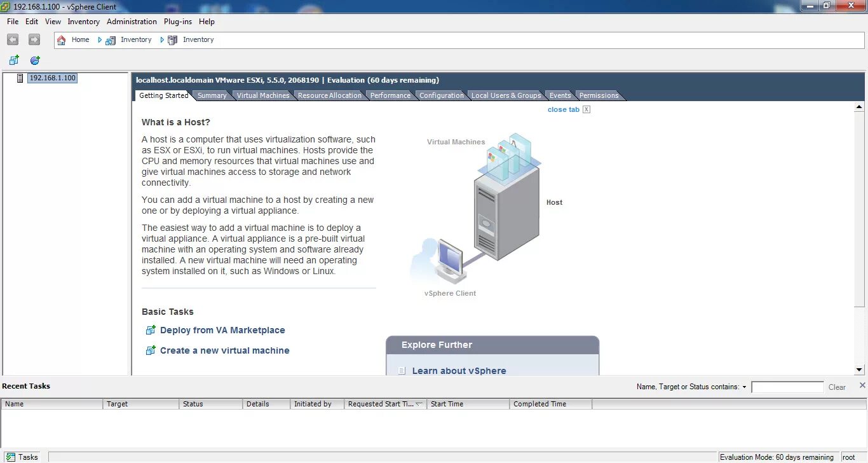Viewport: 868px width, 463px height.
Task: Switch to the Performance tab
Action: pos(390,95)
